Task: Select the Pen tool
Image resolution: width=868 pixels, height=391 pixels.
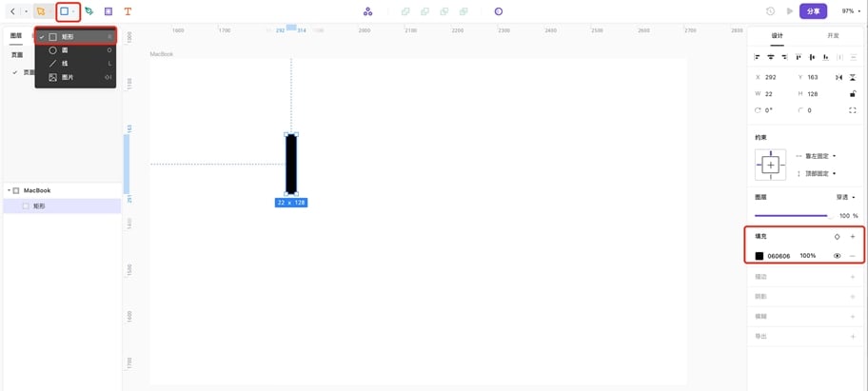Action: [89, 11]
